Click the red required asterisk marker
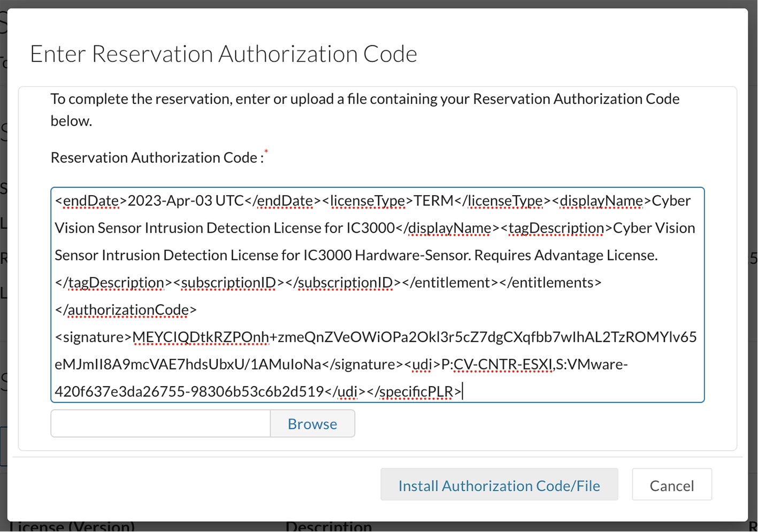This screenshot has height=532, width=758. [x=266, y=153]
